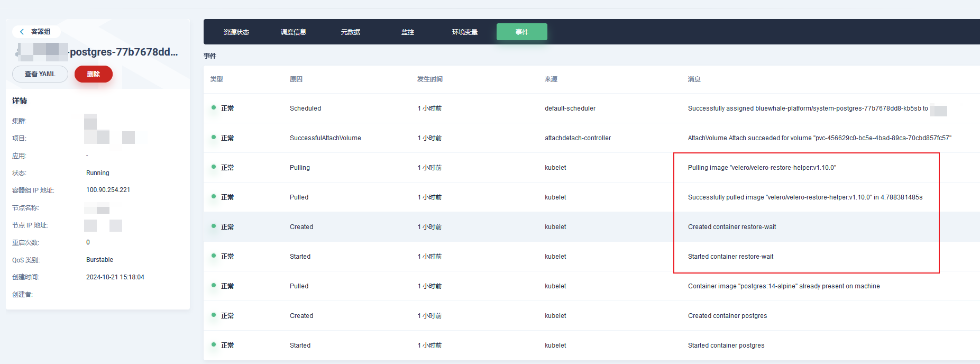Select the active 事件 tab
Image resolution: width=980 pixels, height=364 pixels.
click(x=521, y=32)
